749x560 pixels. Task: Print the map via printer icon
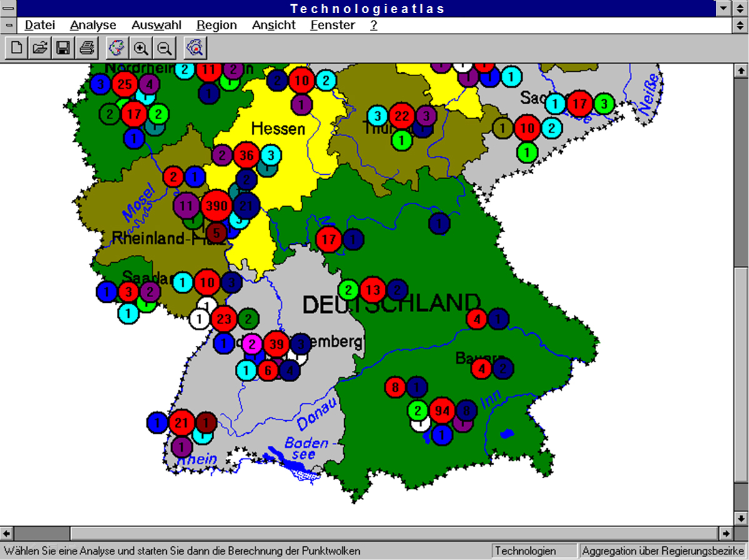point(86,48)
